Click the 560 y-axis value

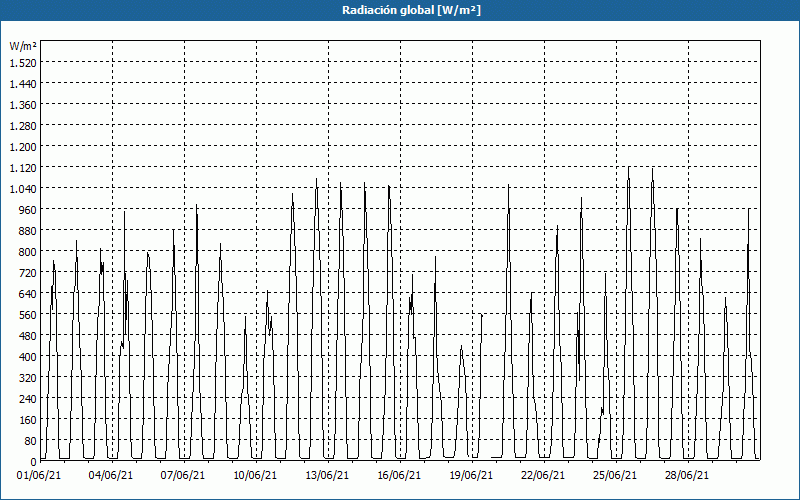point(28,315)
